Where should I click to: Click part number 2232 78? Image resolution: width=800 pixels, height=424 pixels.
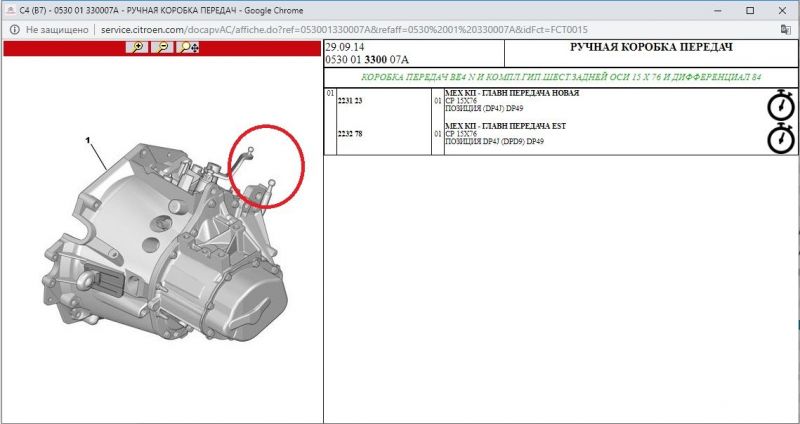pyautogui.click(x=349, y=134)
